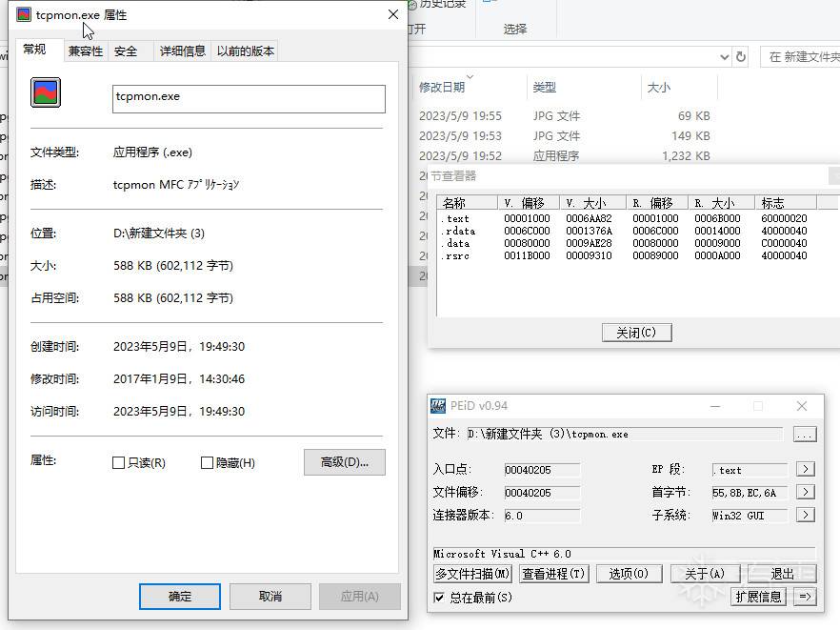This screenshot has width=840, height=630.
Task: Click the PEiD file path field
Action: click(624, 434)
